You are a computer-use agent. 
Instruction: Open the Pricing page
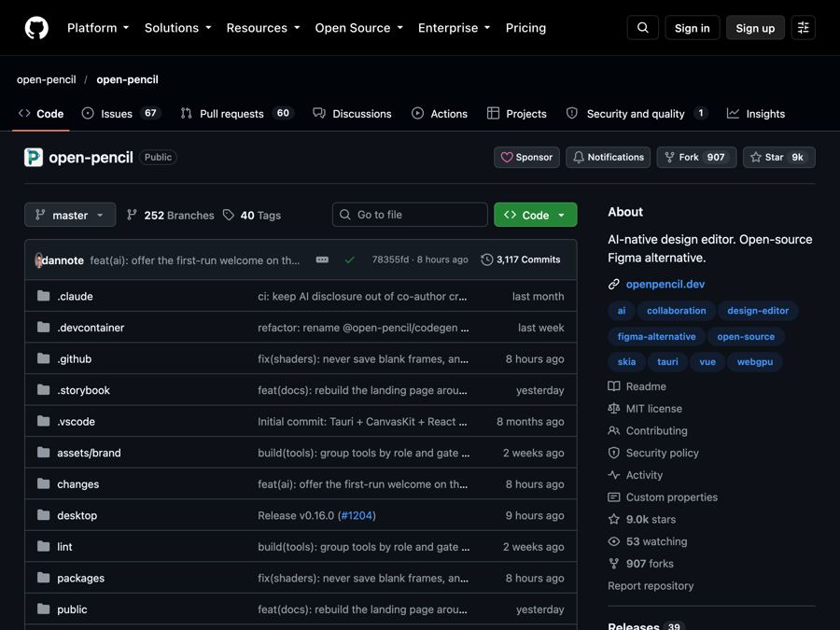(525, 28)
